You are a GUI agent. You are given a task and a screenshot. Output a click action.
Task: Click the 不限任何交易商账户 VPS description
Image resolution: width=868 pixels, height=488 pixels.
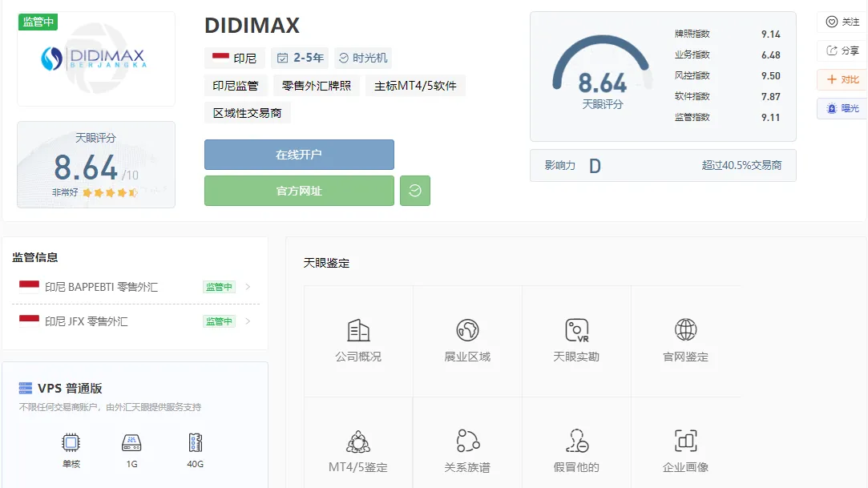110,407
